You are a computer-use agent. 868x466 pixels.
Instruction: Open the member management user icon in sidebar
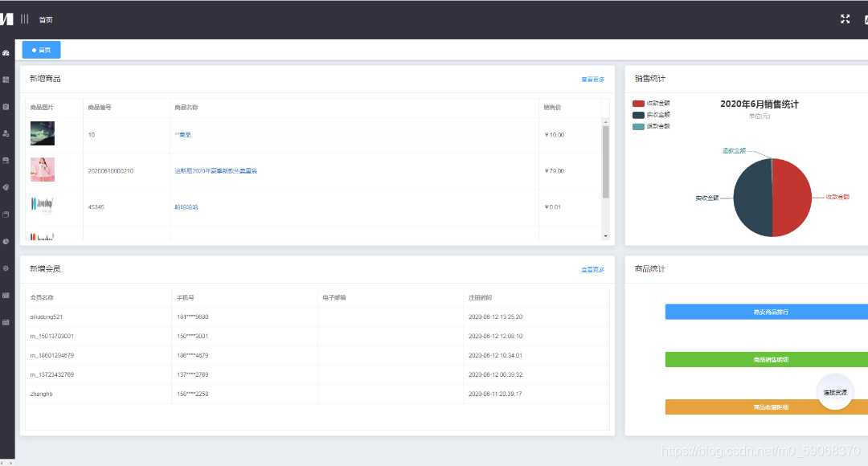point(6,133)
